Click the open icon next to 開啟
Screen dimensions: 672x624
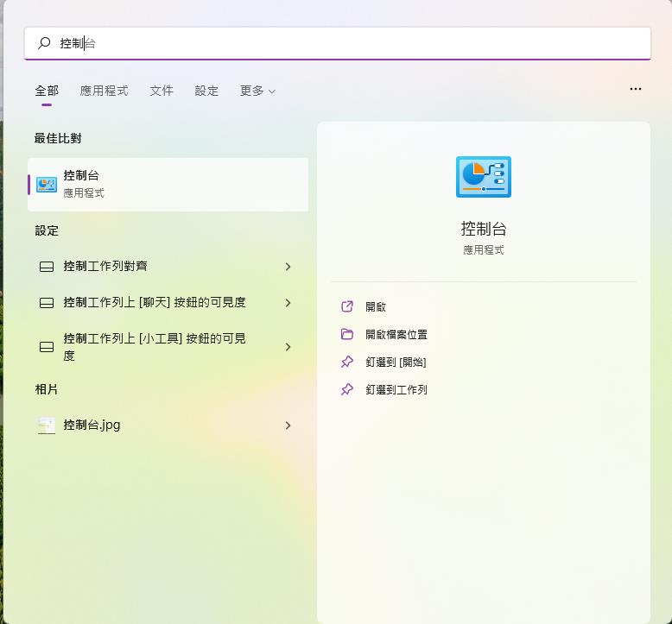click(347, 306)
